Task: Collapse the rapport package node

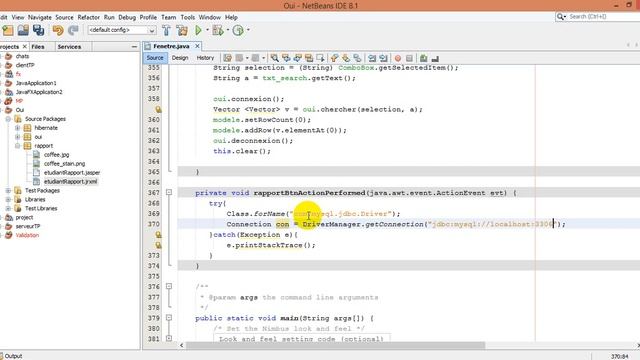Action: (x=18, y=146)
